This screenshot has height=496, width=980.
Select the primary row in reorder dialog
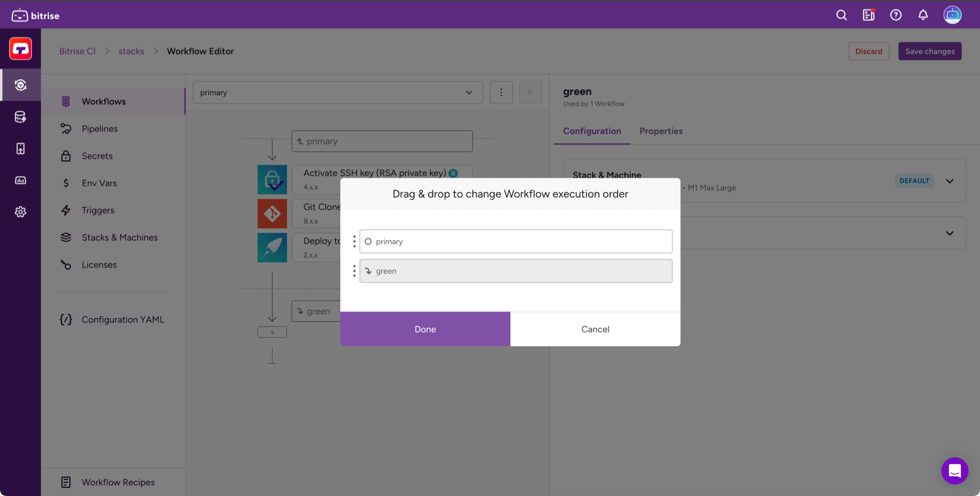coord(516,241)
